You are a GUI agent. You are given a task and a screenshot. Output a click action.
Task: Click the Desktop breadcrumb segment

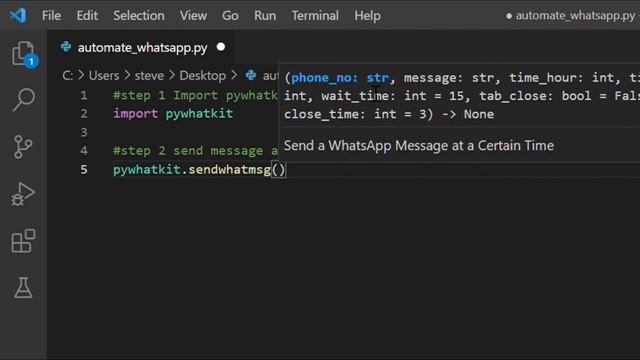point(202,76)
